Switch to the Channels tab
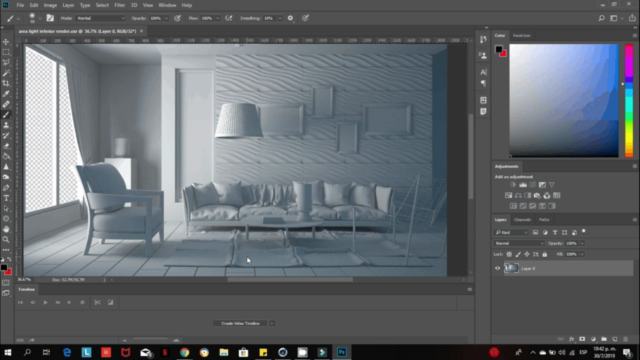640x360 pixels. point(522,220)
